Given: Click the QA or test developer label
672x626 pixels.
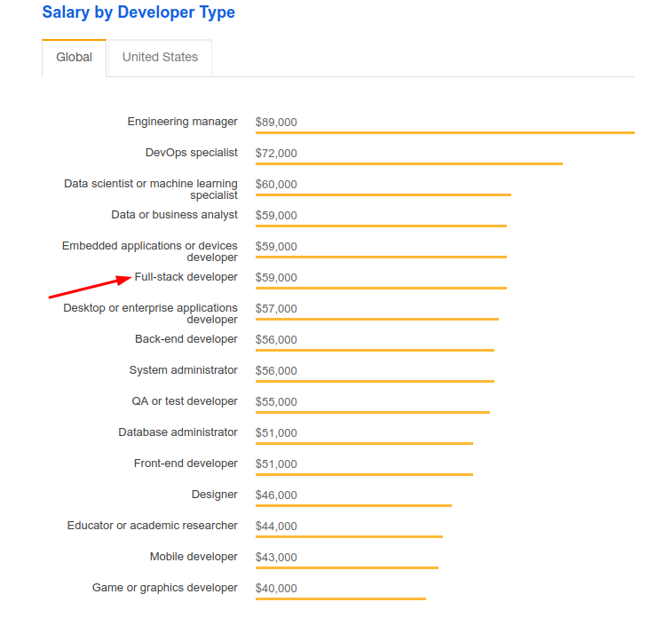Looking at the screenshot, I should 185,401.
